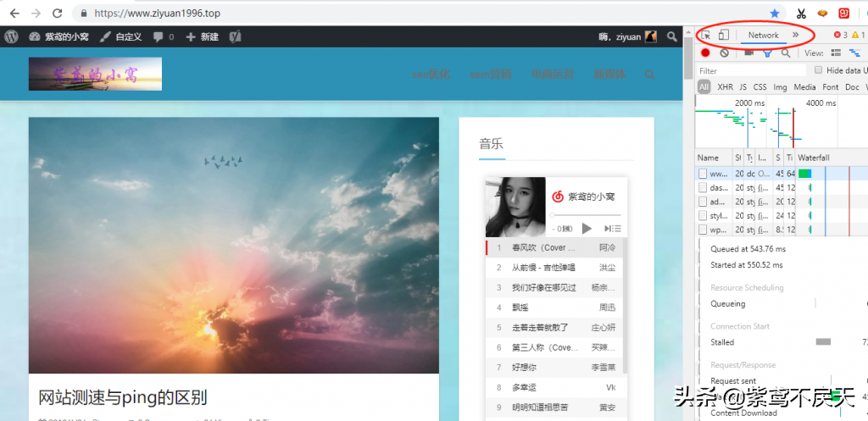868x421 pixels.
Task: Filter requests by XHR
Action: tap(726, 87)
